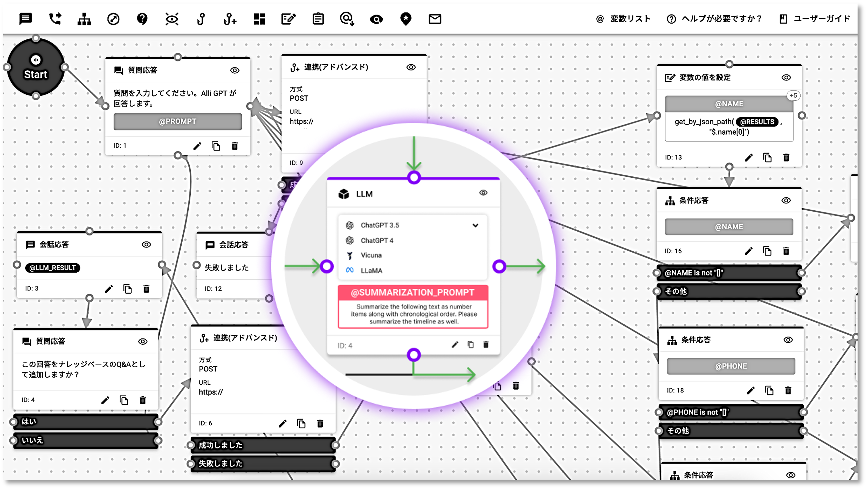Screen dimensions: 868x490
Task: Toggle visibility of 変数の値を設定 node
Action: coord(786,78)
